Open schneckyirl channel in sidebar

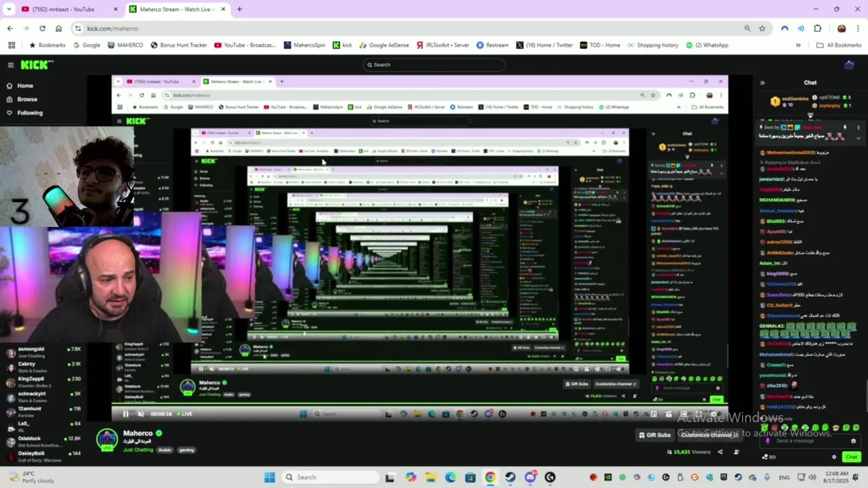42,397
